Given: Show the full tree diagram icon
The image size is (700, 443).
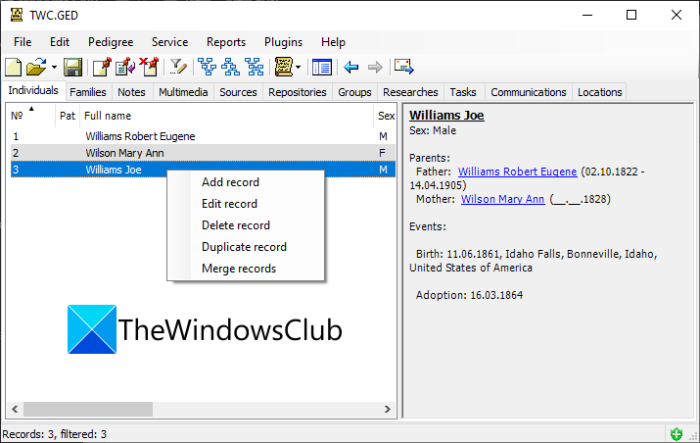Looking at the screenshot, I should [x=254, y=67].
